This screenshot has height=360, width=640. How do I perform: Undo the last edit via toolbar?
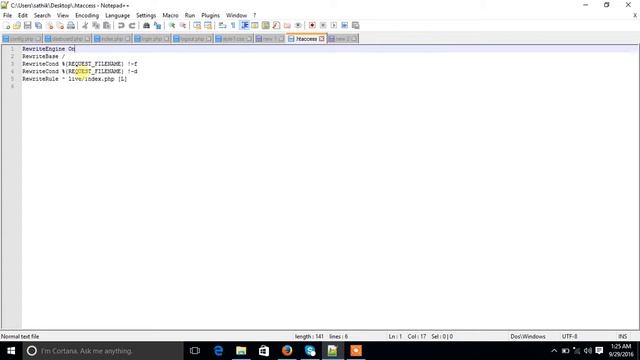pyautogui.click(x=121, y=25)
